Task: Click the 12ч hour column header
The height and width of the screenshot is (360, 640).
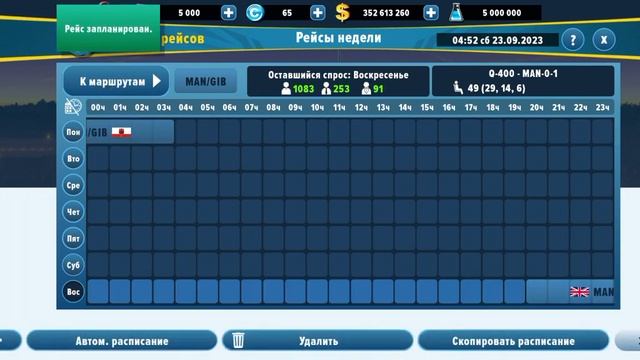Action: pos(361,107)
